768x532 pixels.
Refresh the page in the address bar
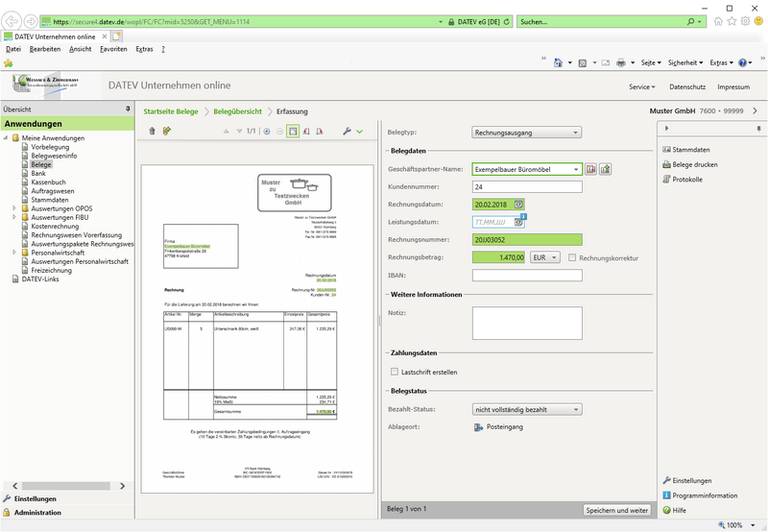507,22
